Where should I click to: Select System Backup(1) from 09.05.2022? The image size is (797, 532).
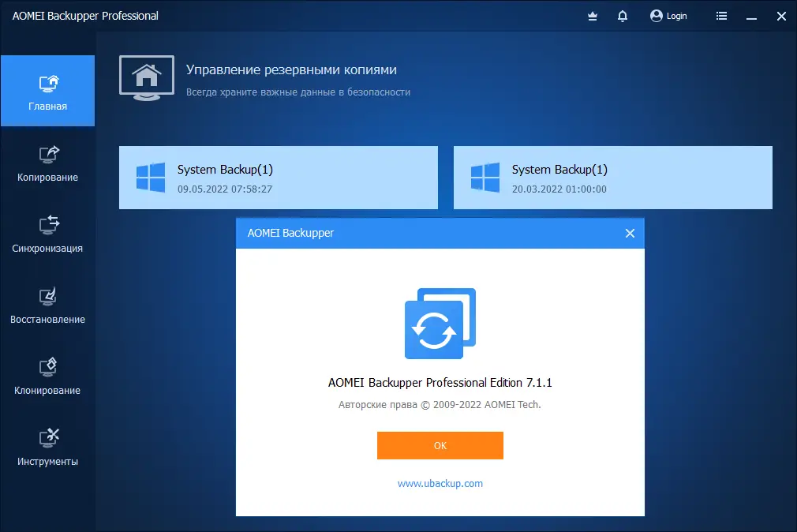pos(279,178)
